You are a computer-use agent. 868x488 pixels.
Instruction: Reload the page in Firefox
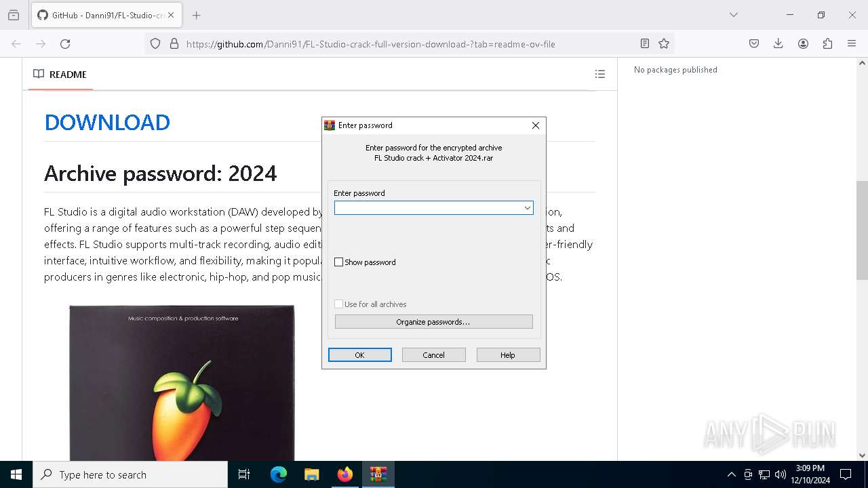65,44
